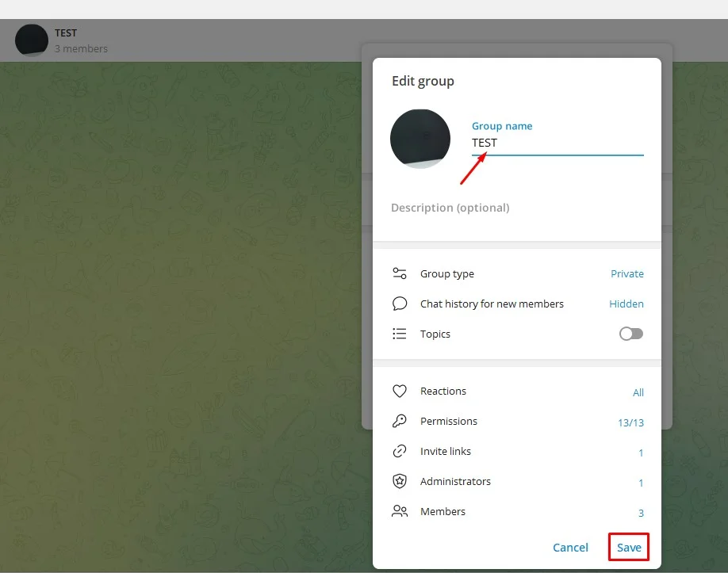Open Permissions showing 13/13
Screen dimensions: 728x573
(515, 421)
